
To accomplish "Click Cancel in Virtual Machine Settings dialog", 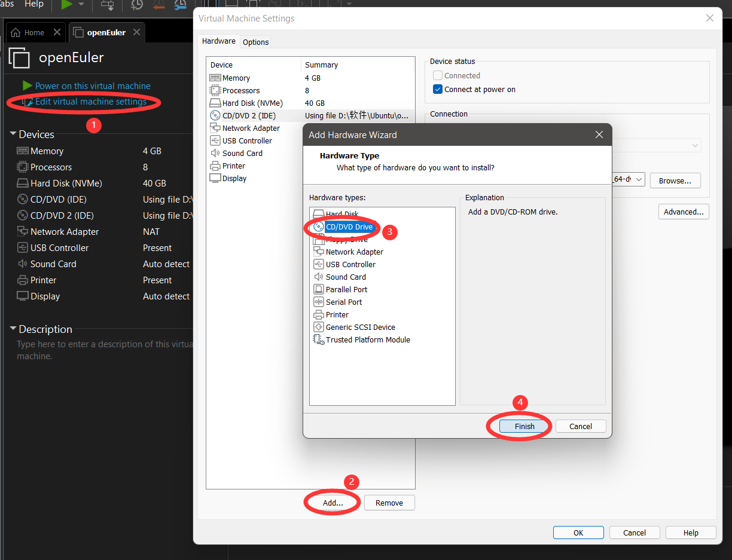I will click(x=635, y=533).
